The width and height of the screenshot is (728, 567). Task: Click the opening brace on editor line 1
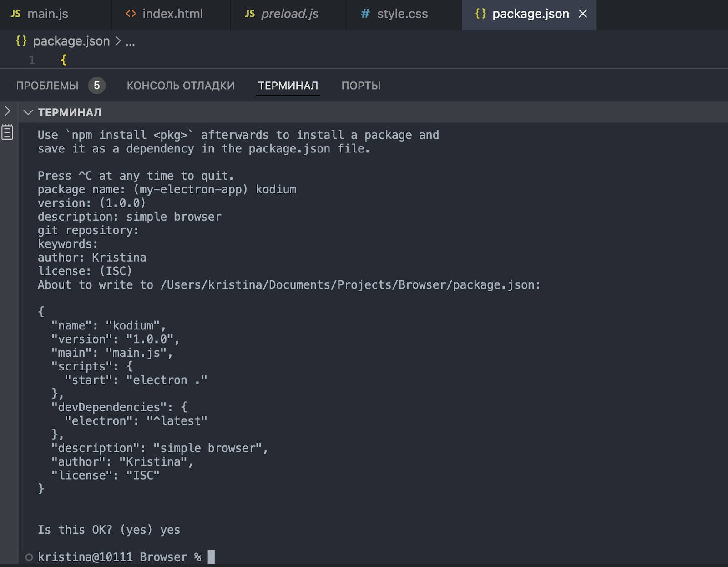[x=64, y=60]
